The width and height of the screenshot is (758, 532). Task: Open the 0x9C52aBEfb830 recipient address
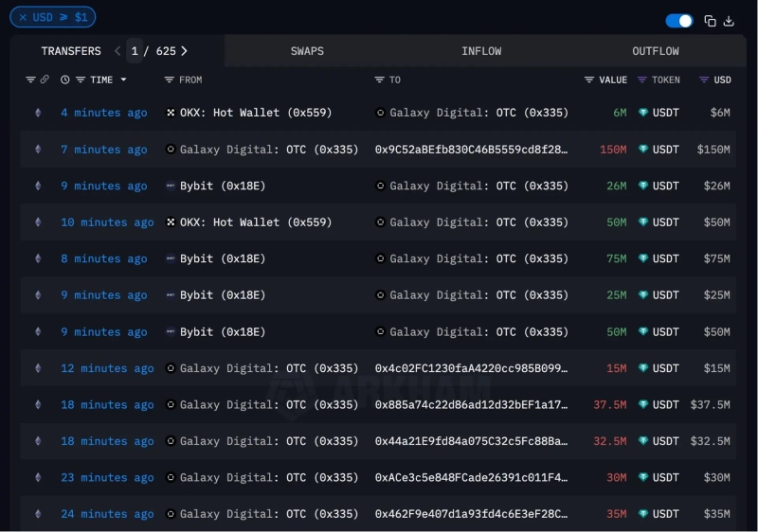471,150
